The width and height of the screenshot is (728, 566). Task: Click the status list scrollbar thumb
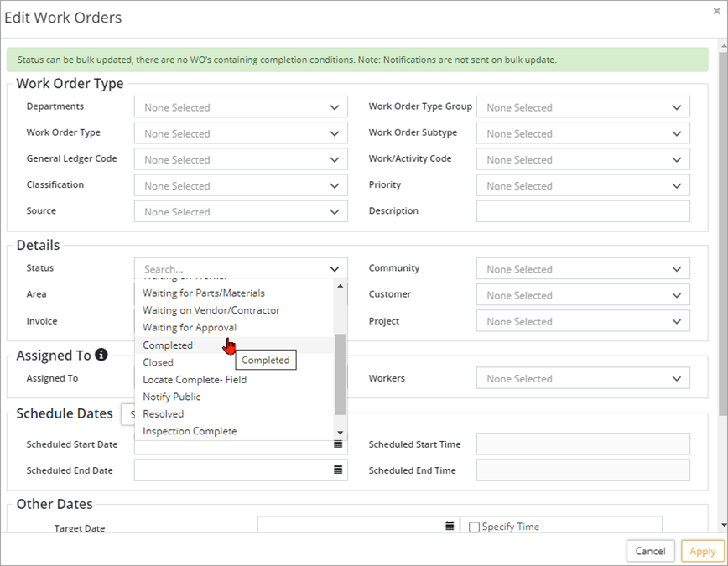pos(340,373)
